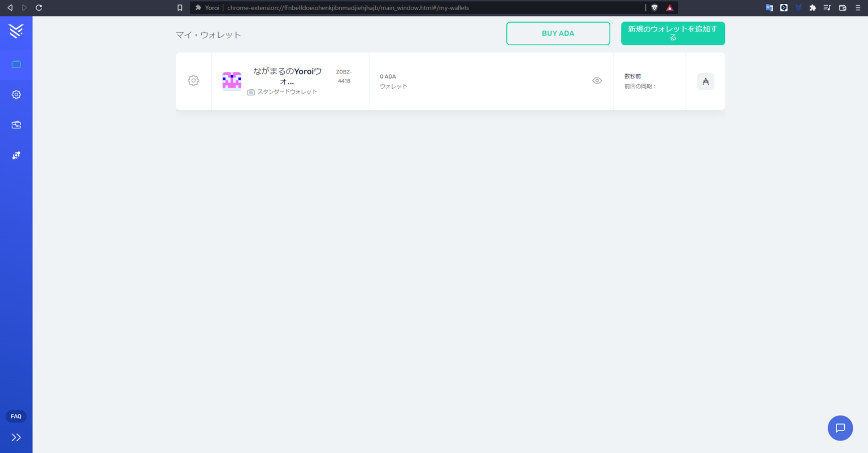Open the browser extensions puzzle menu

point(813,8)
